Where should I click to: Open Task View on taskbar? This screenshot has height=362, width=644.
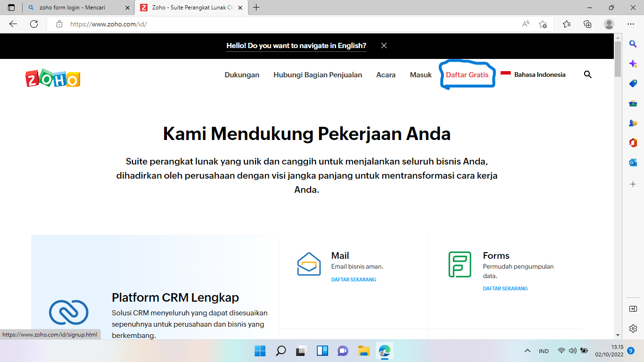(x=301, y=351)
